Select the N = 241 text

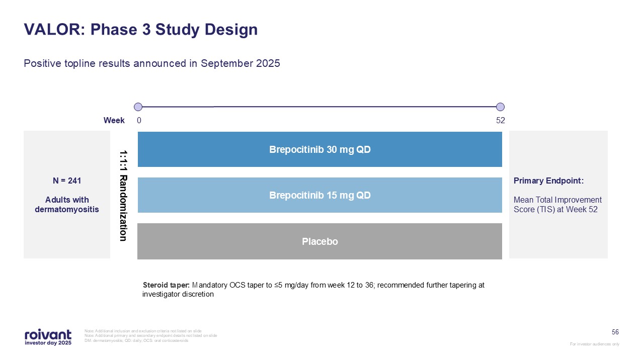coord(66,181)
